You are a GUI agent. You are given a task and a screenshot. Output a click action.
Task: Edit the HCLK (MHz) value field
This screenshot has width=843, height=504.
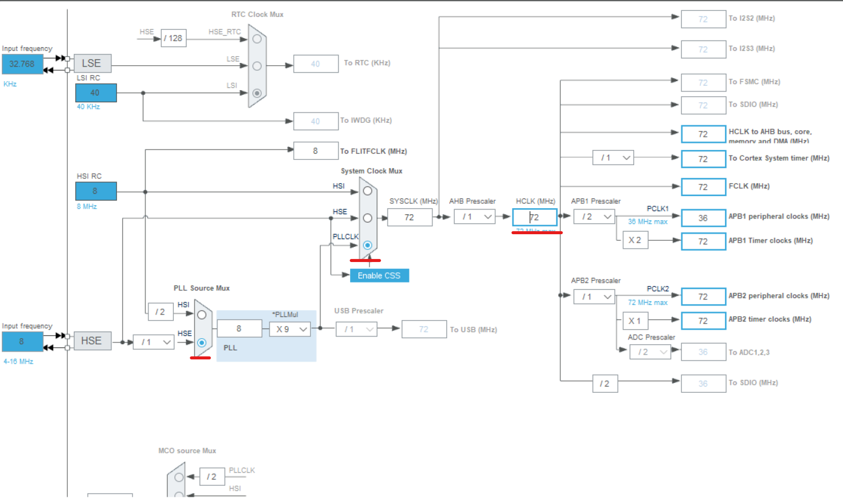(x=535, y=217)
